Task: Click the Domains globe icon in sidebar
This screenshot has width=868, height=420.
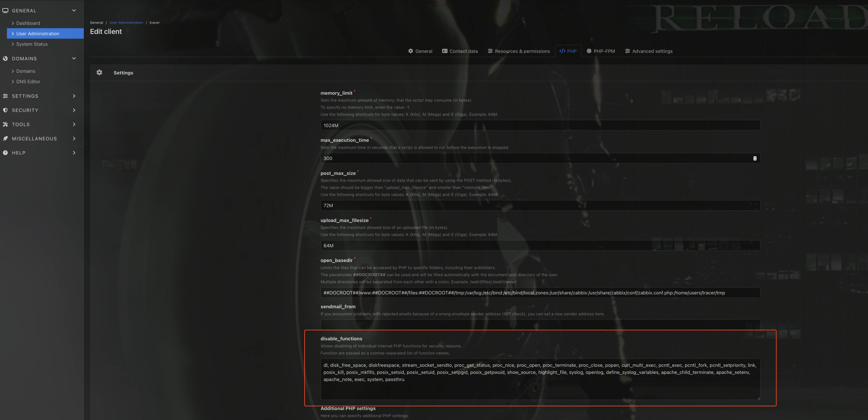Action: point(5,58)
